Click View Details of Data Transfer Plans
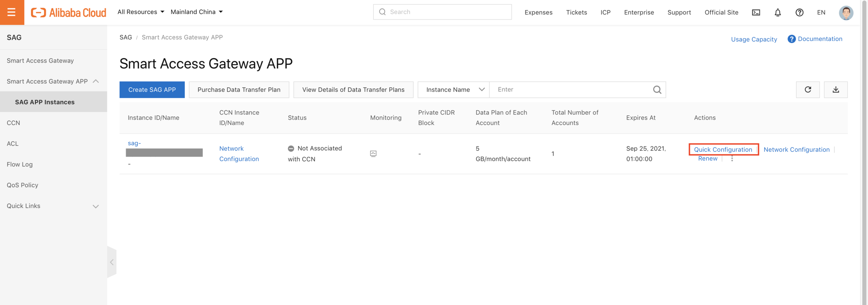 tap(353, 89)
